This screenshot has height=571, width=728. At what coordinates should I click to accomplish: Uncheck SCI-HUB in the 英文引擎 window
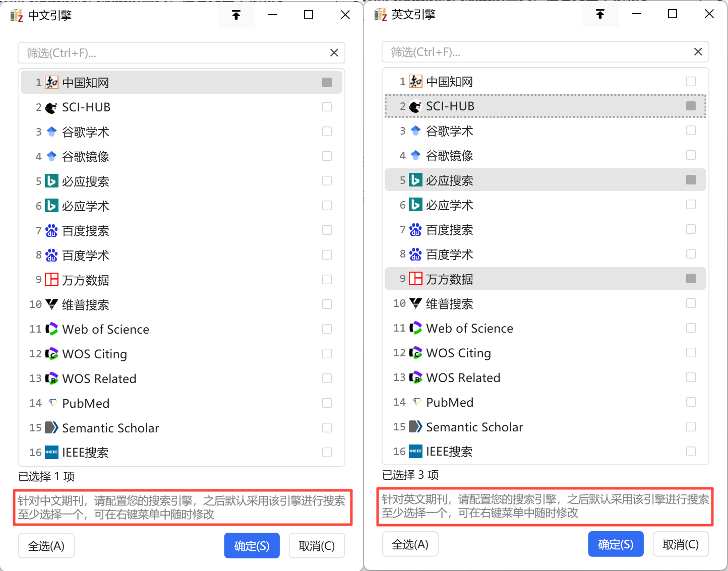pos(691,106)
